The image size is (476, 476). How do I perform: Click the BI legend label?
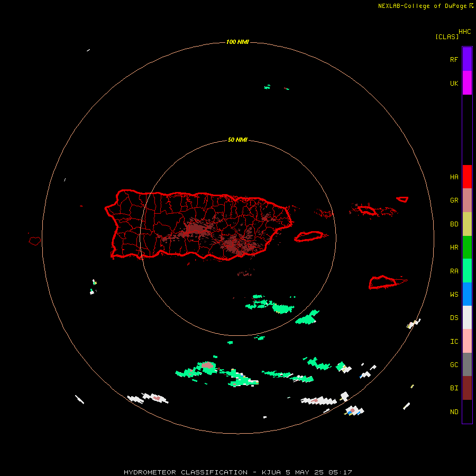(454, 388)
